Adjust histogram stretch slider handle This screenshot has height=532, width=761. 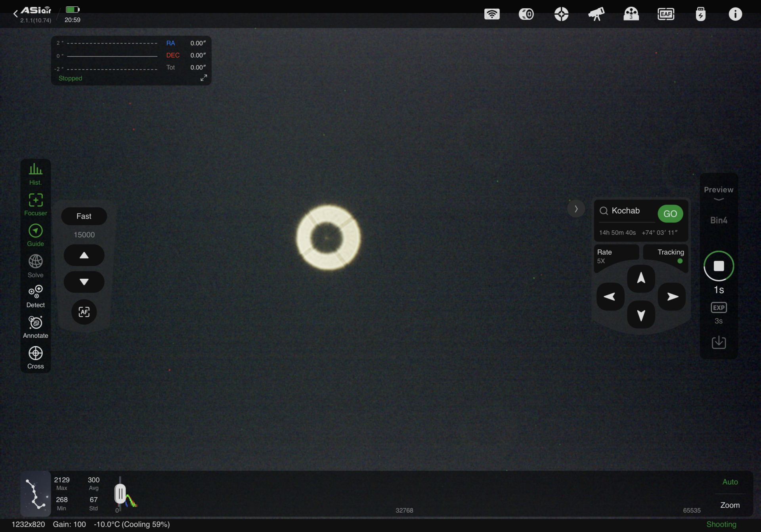120,494
